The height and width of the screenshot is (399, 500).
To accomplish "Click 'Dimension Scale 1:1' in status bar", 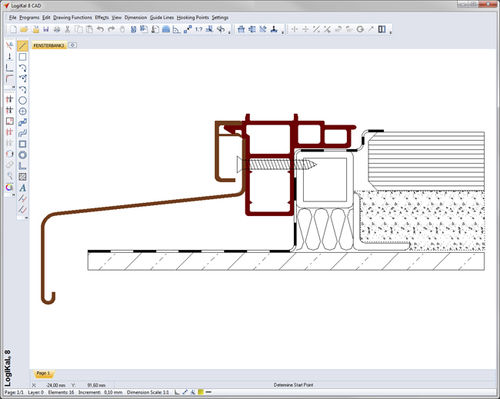I will tap(148, 392).
